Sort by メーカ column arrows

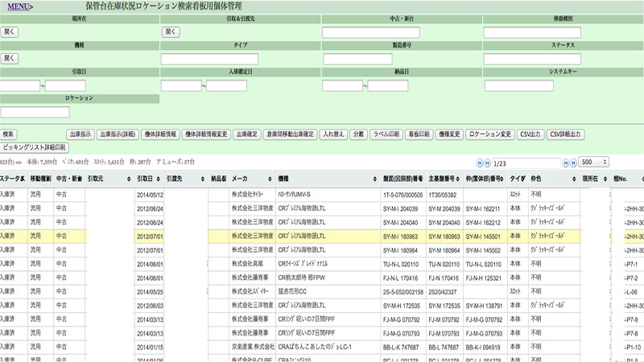pos(270,179)
